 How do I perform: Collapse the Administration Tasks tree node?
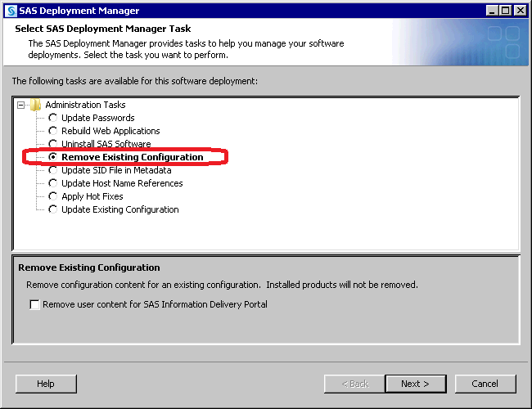(x=21, y=105)
